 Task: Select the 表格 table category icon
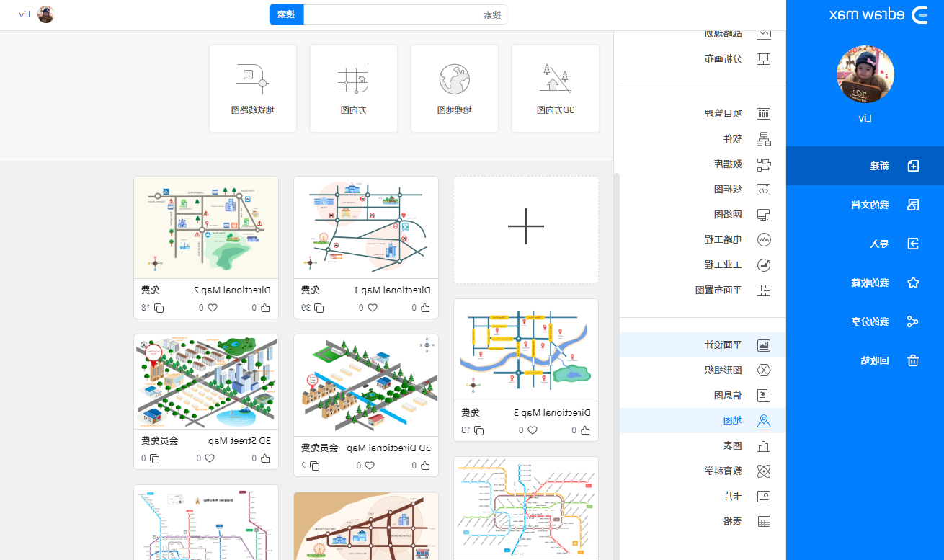click(x=764, y=521)
